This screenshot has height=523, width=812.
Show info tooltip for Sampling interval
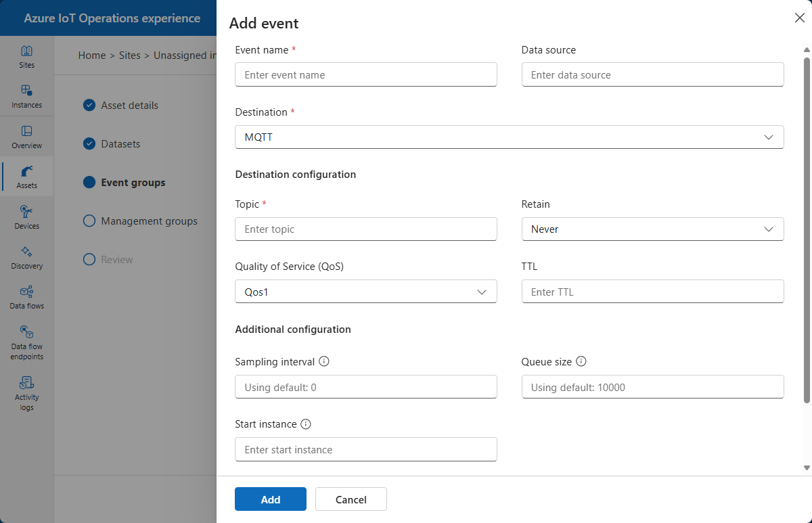(x=324, y=362)
